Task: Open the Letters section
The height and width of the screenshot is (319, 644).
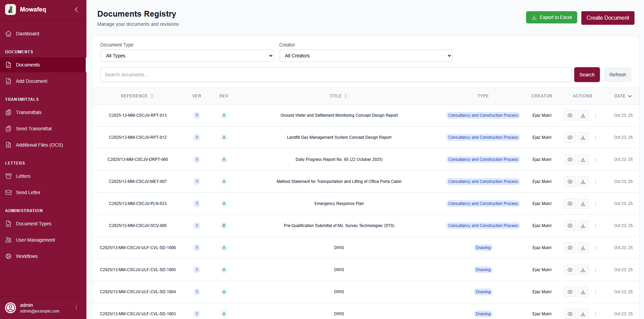Action: coord(23,176)
